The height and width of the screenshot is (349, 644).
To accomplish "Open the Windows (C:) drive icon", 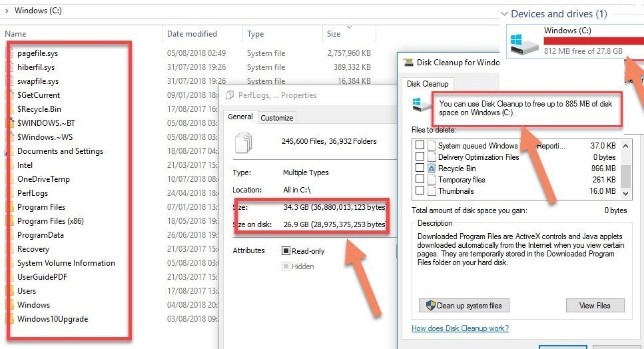I will tap(524, 45).
